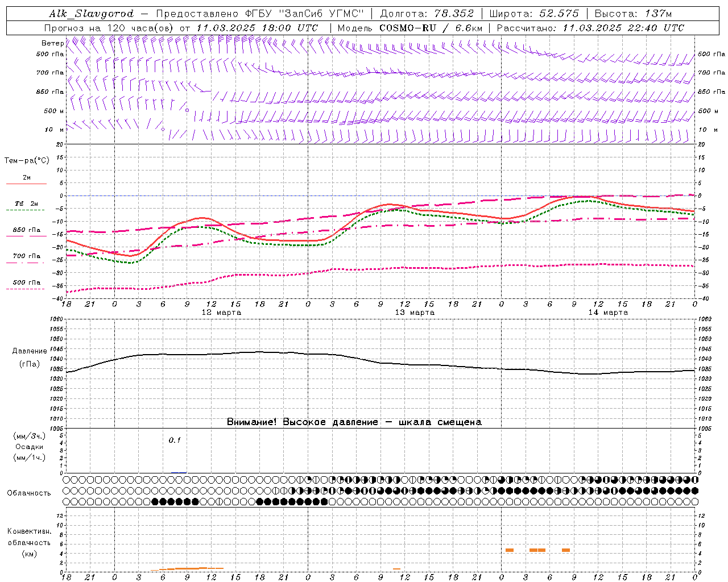
Task: Click the 14 марта date label
Action: (x=608, y=313)
